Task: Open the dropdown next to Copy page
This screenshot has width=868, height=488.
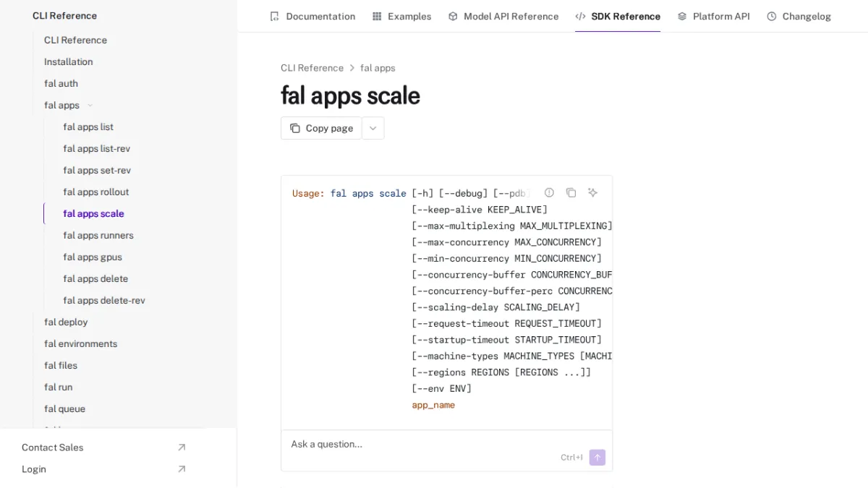Action: click(x=373, y=128)
